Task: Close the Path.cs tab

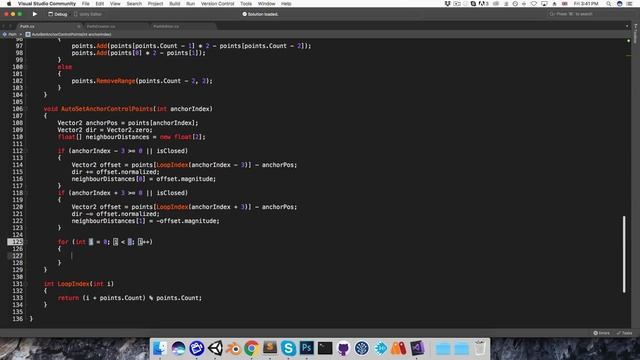Action: (78, 27)
